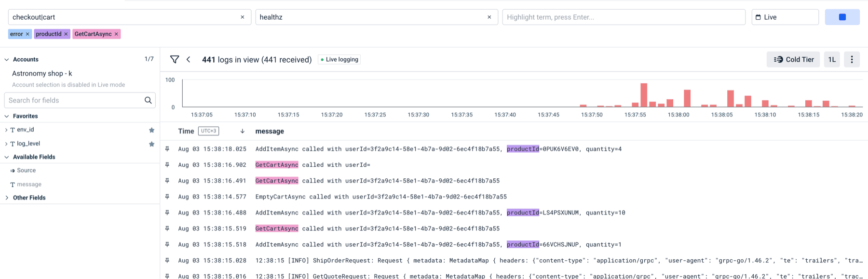Image resolution: width=868 pixels, height=279 pixels.
Task: Collapse the Accounts section
Action: tap(7, 60)
